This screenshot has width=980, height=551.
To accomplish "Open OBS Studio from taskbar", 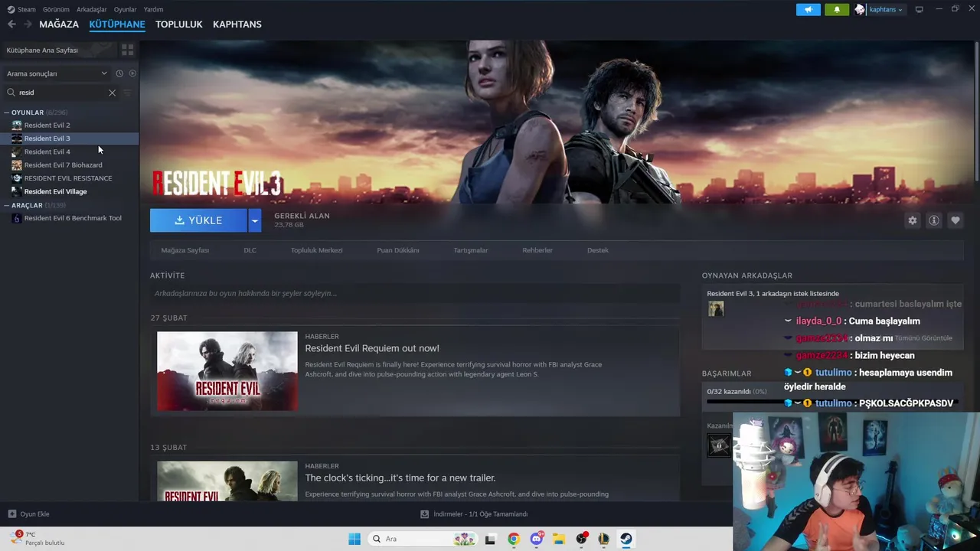I will 582,539.
